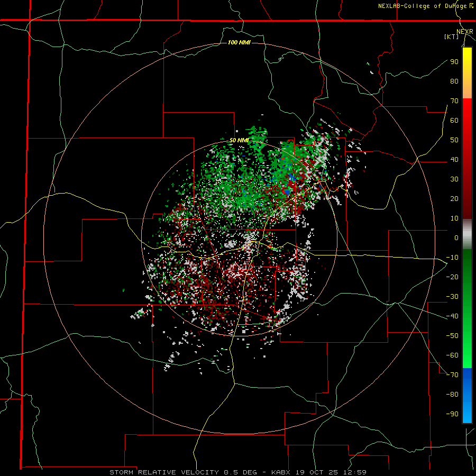Click the 100 NMI range ring label
Viewport: 476px width, 476px height.
[x=239, y=42]
